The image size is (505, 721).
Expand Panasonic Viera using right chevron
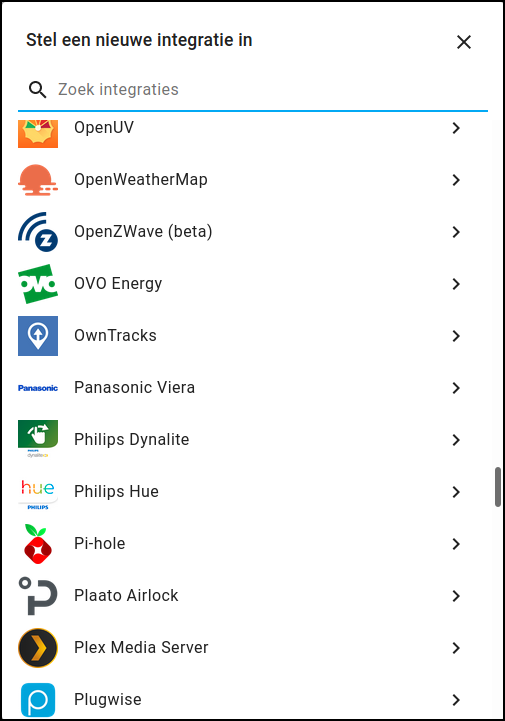456,388
